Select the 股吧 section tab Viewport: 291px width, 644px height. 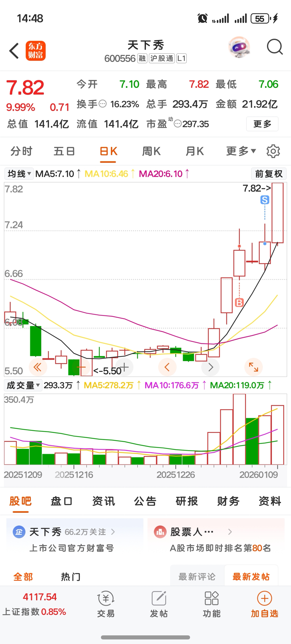20,501
